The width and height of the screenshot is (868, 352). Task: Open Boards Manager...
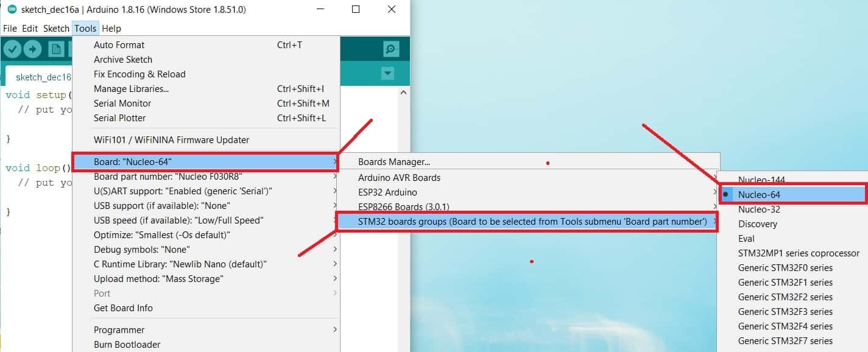[529, 162]
